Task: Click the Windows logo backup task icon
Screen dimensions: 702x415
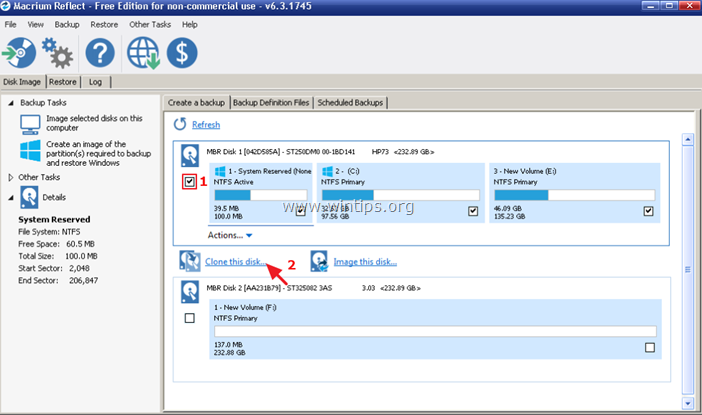Action: [30, 150]
